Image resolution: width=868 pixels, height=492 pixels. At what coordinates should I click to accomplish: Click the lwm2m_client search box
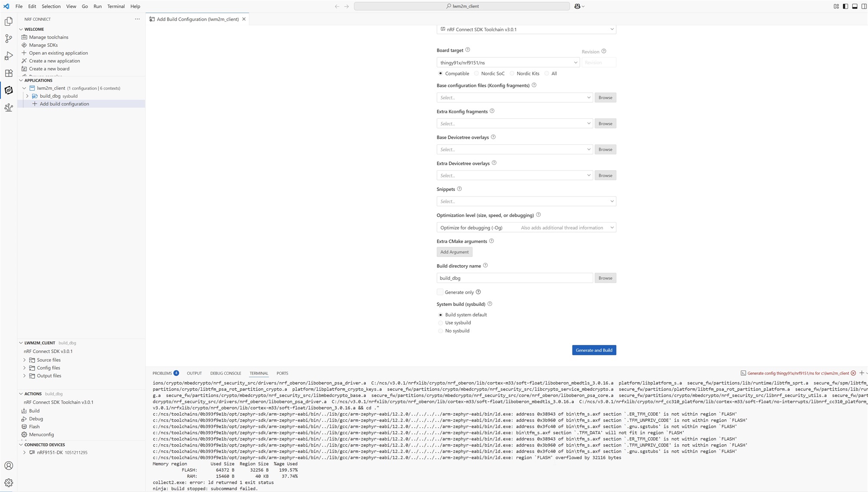pyautogui.click(x=462, y=7)
